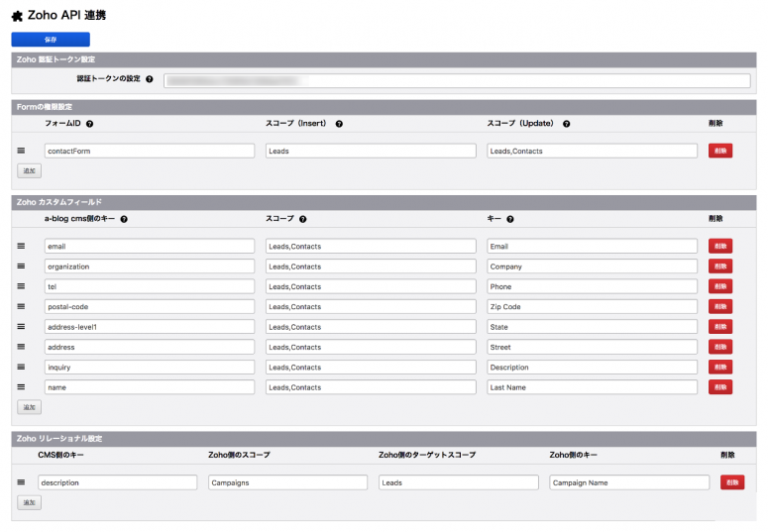Edit the Last Name key field

[592, 387]
